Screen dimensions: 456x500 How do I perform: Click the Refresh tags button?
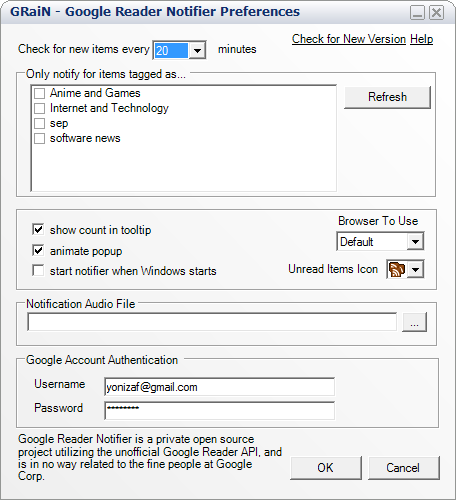click(x=387, y=97)
